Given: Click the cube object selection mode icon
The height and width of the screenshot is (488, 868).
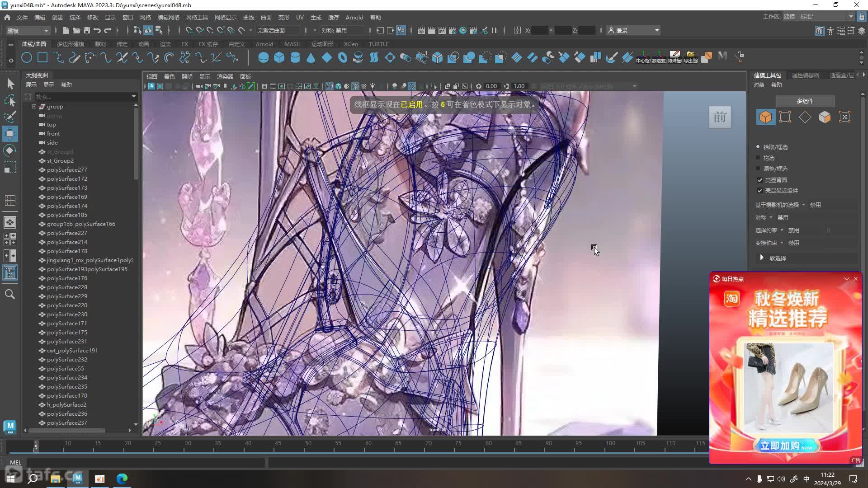Looking at the screenshot, I should (x=765, y=117).
